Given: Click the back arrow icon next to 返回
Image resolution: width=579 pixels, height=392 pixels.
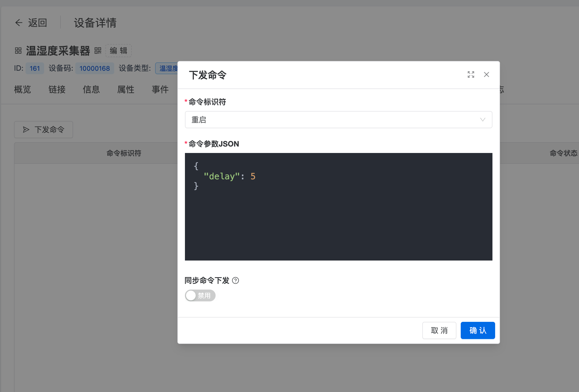Looking at the screenshot, I should tap(19, 23).
